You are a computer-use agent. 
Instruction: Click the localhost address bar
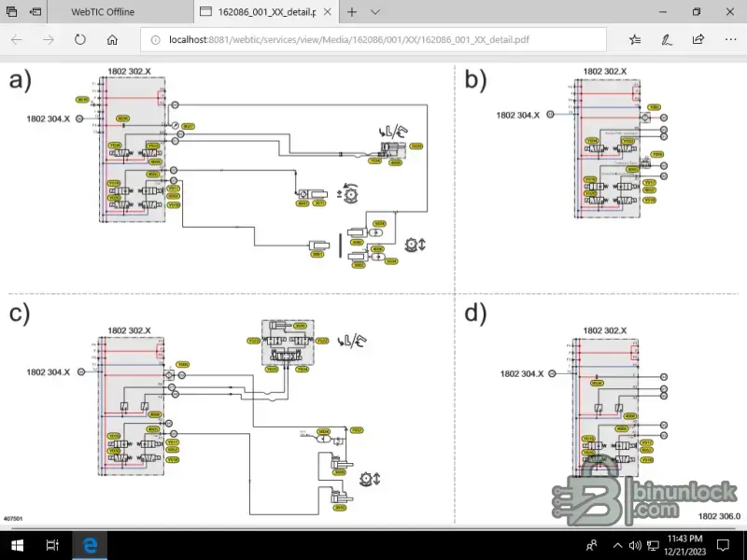tap(373, 39)
